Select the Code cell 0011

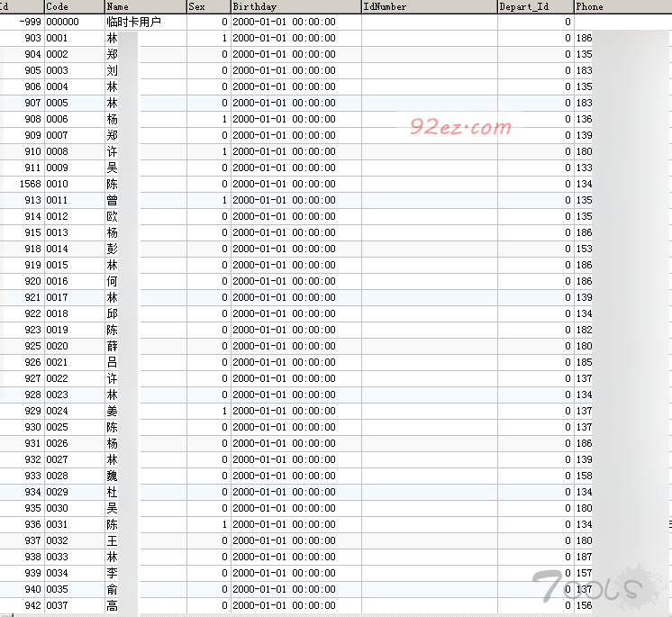pyautogui.click(x=75, y=200)
